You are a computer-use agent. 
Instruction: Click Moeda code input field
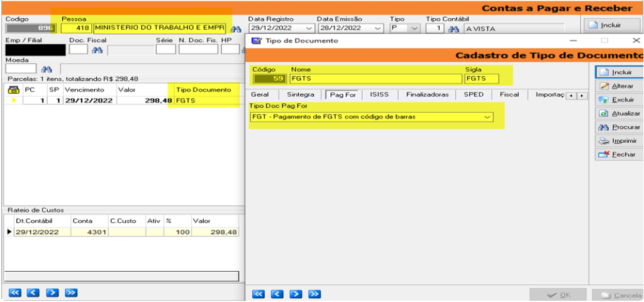pos(21,69)
